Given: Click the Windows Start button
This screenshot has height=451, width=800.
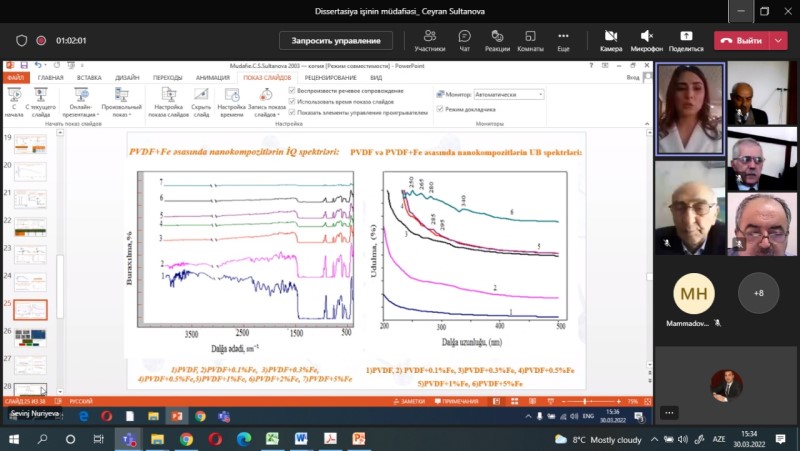Looking at the screenshot, I should pyautogui.click(x=14, y=439).
